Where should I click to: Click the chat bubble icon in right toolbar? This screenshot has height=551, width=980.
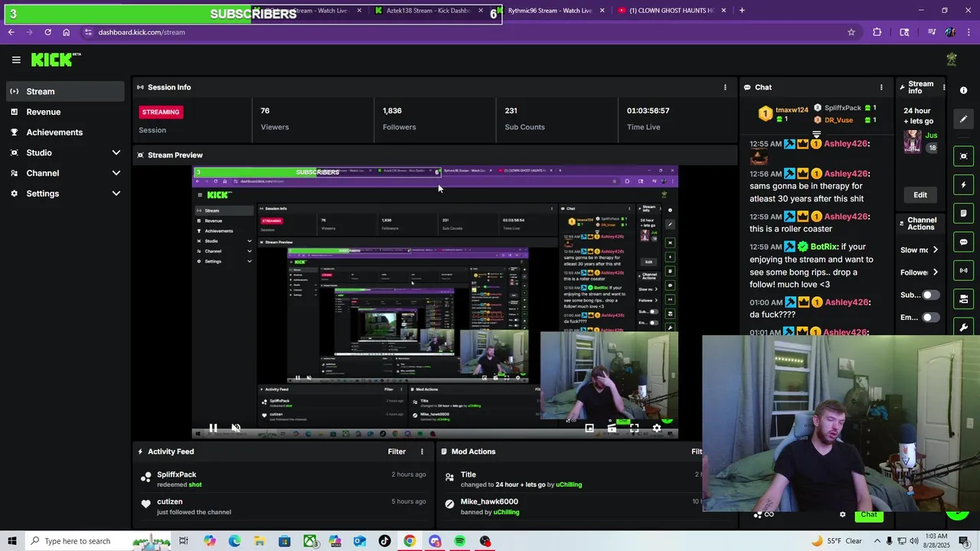pos(963,242)
